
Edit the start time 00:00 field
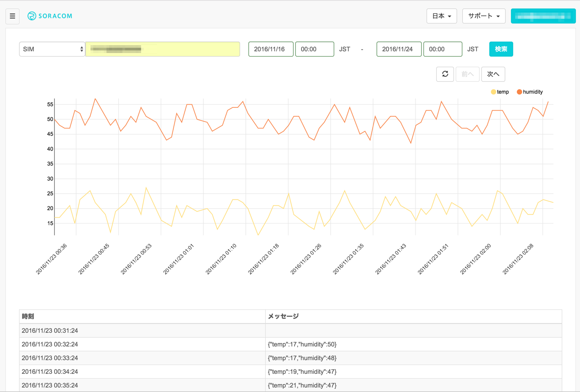click(x=315, y=49)
